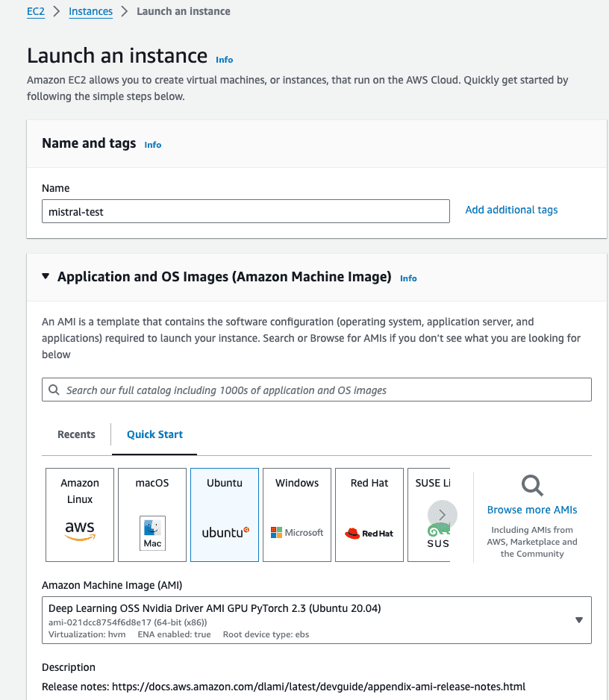Choose the Windows Microsoft AMI tile

coord(296,515)
